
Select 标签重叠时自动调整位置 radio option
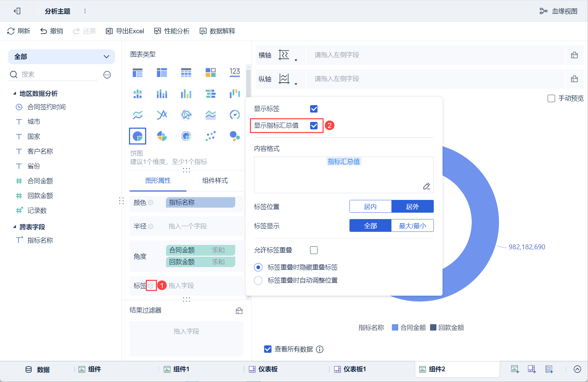click(258, 280)
